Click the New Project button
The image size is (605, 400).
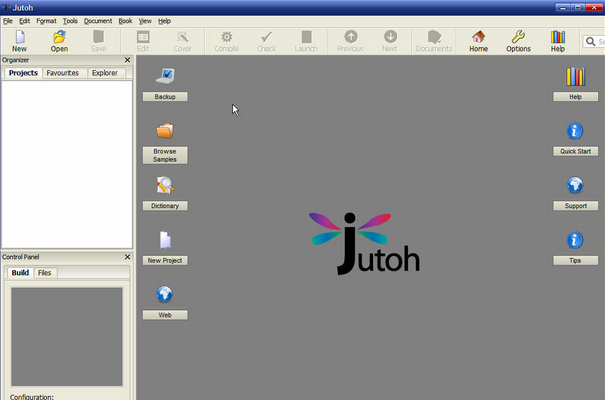click(165, 261)
